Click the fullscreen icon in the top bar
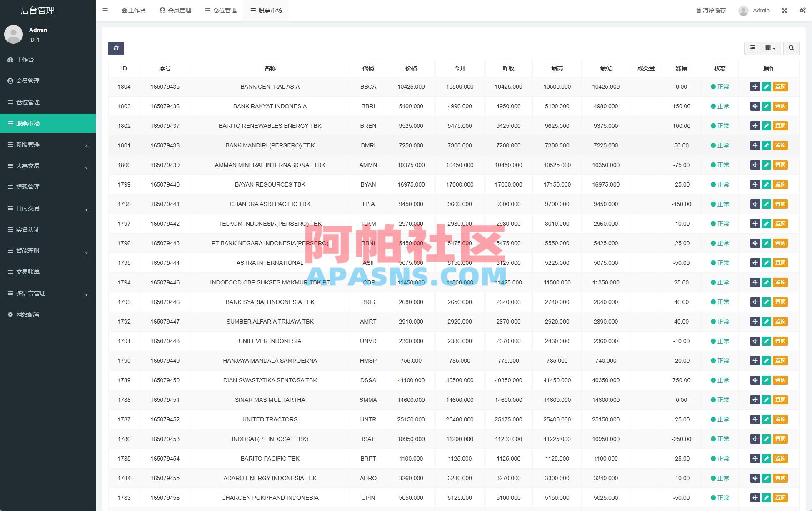Screen dimensions: 812x511 pos(785,10)
